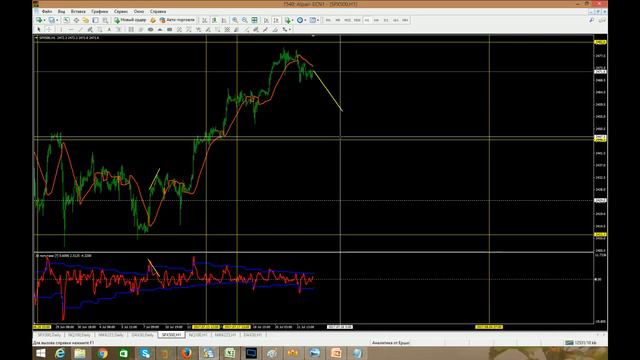Open the Periods clock icon
The height and width of the screenshot is (360, 640).
pos(300,20)
